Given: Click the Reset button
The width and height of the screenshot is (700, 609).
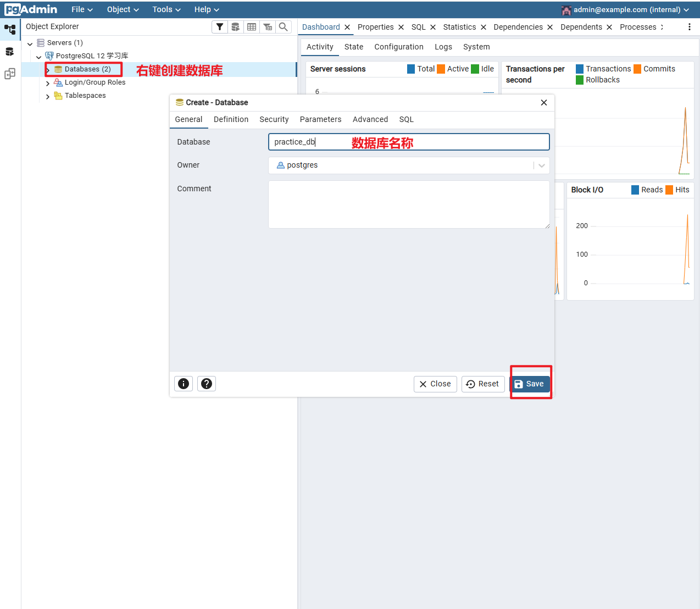Looking at the screenshot, I should (x=483, y=384).
